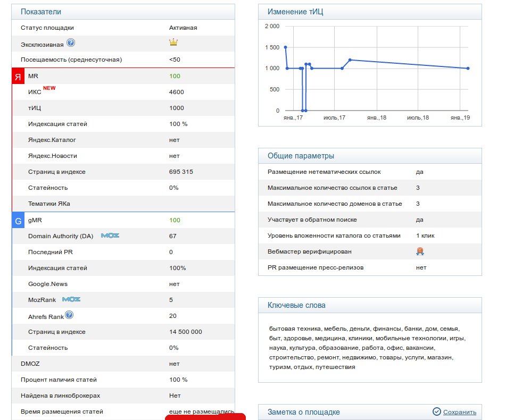Click the NEW badge near ИКС

[49, 88]
